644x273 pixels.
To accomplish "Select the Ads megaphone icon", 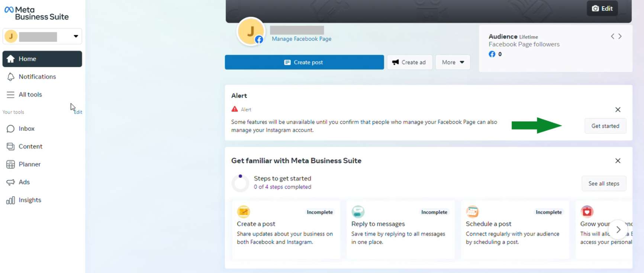I will pyautogui.click(x=10, y=182).
